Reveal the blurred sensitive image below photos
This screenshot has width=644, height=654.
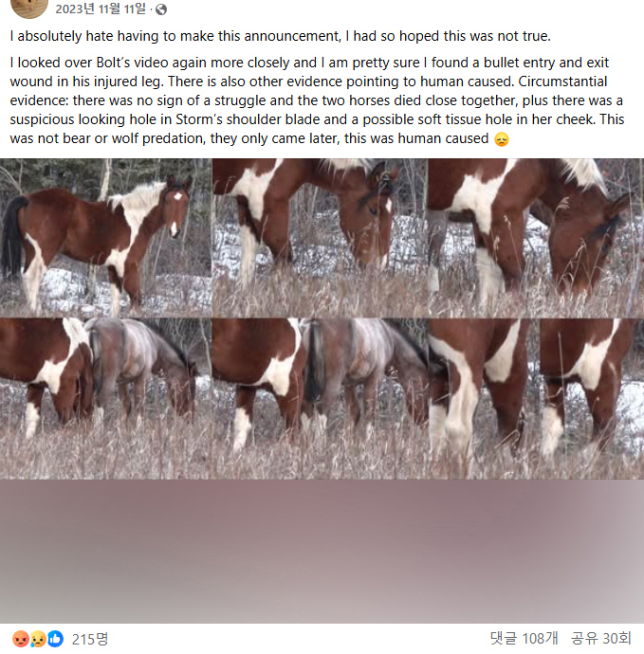[x=322, y=552]
